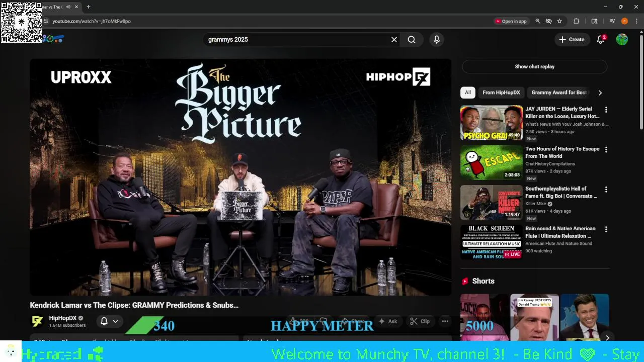Open the JAY JURDEN video thumbnail
Screen dimensions: 644x362
[492, 123]
